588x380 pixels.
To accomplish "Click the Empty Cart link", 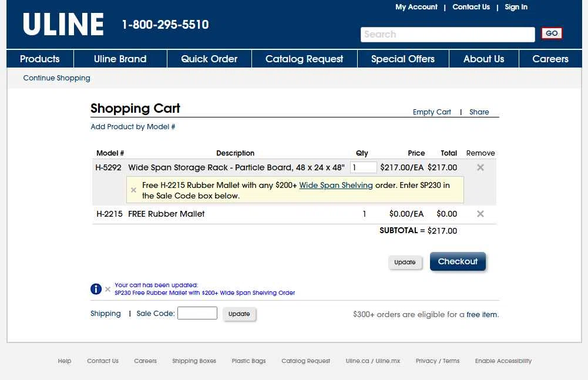I will (x=432, y=112).
